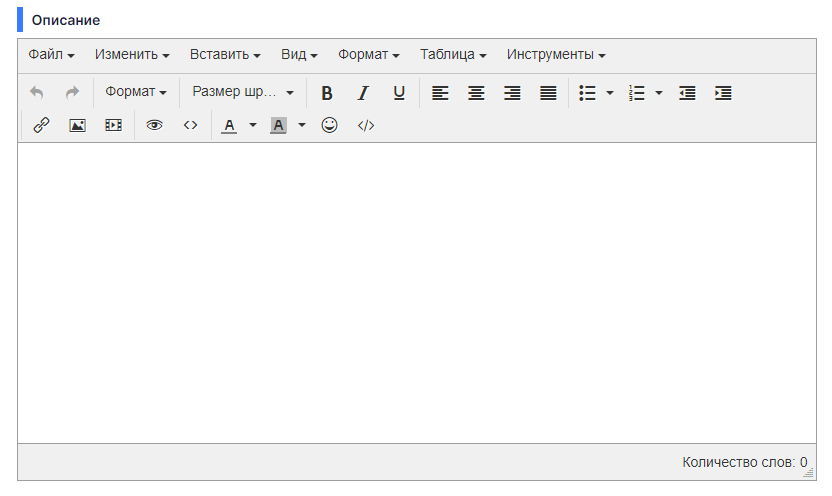Insert an image
832x496 pixels.
[77, 125]
